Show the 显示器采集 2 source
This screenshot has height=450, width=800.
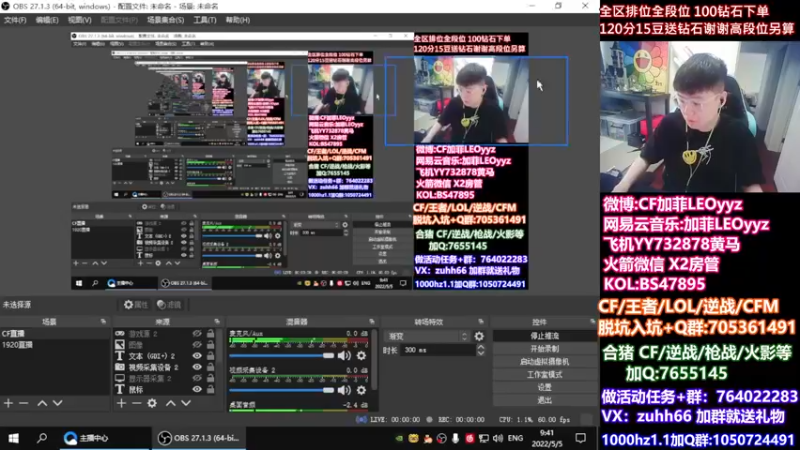point(197,379)
